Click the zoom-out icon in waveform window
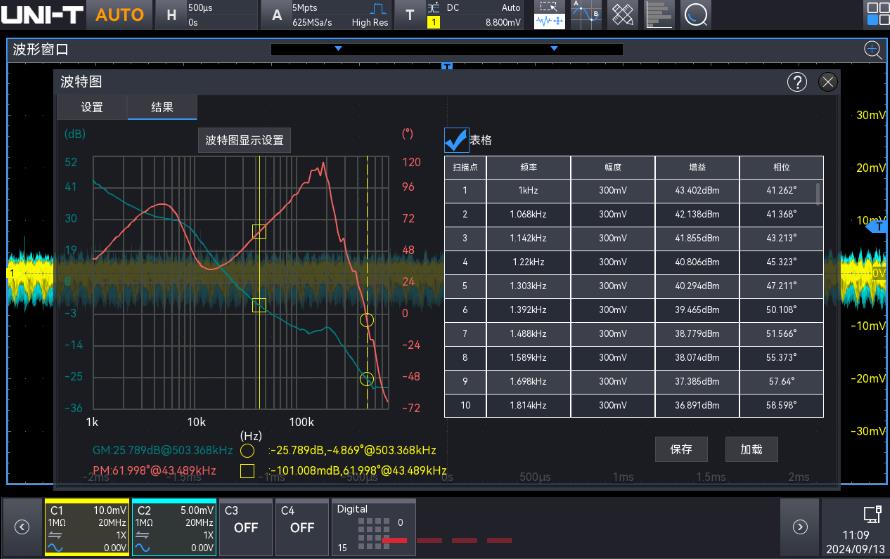 (x=873, y=50)
